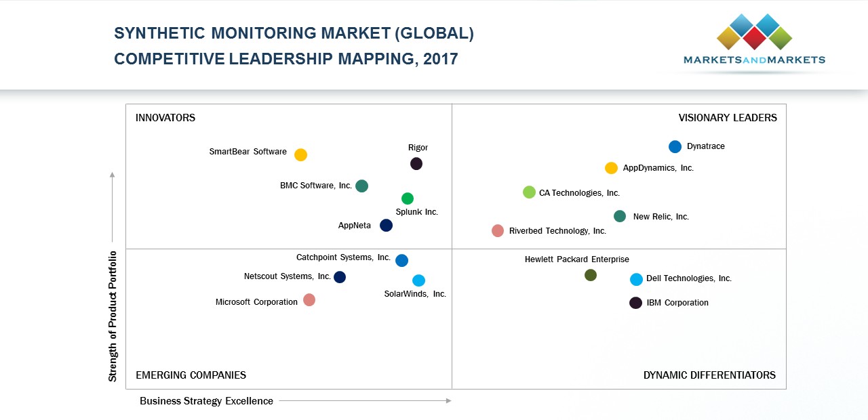The height and width of the screenshot is (420, 868).
Task: Click the IBM Corporation label
Action: 677,303
